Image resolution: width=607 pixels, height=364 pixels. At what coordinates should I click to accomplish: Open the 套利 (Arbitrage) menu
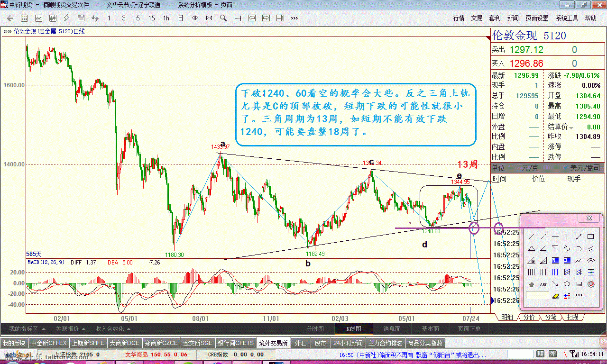[x=495, y=18]
